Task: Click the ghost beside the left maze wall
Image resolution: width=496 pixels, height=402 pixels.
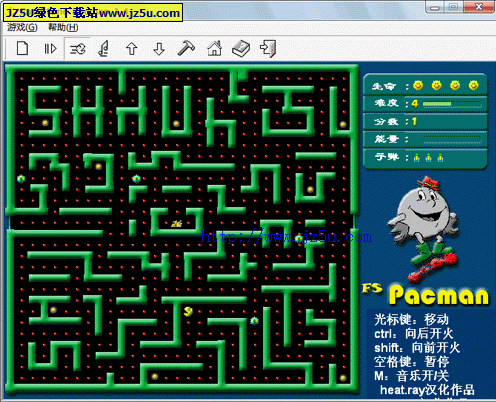Action: point(21,179)
